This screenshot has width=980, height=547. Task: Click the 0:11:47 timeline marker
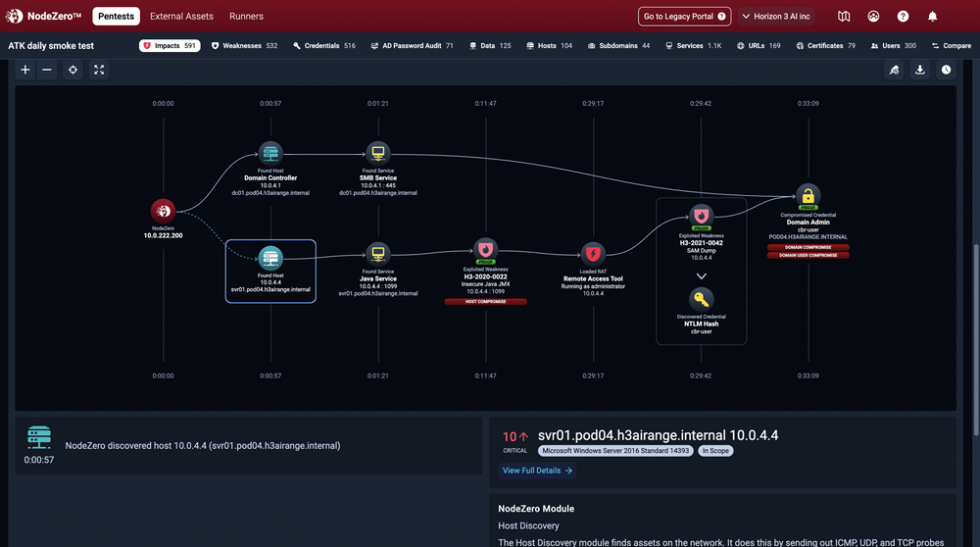tap(486, 103)
